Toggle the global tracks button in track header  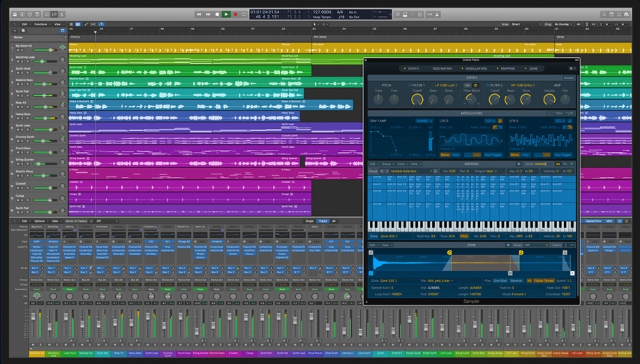(62, 31)
